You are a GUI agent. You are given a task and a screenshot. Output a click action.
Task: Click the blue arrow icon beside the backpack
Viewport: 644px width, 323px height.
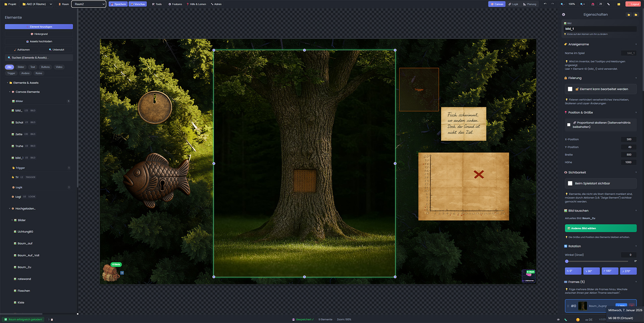[x=122, y=273]
